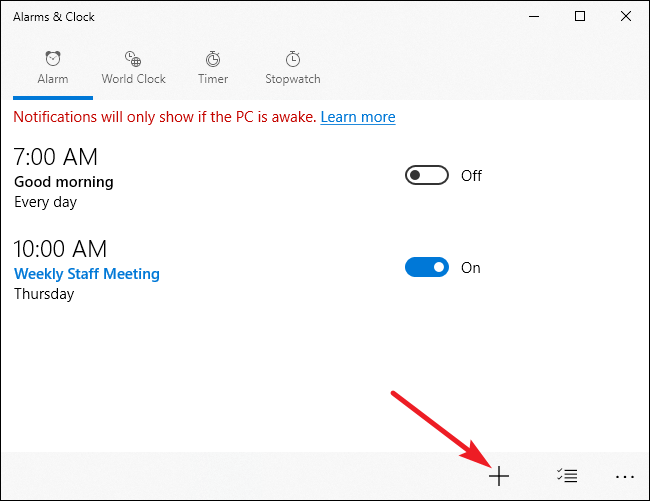Click the World Clock globe icon
Screen dimensions: 650x501
coord(133,59)
